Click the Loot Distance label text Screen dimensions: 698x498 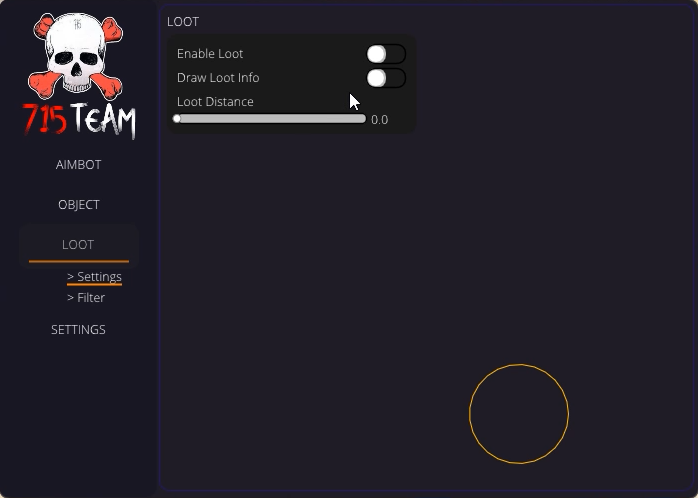point(215,102)
